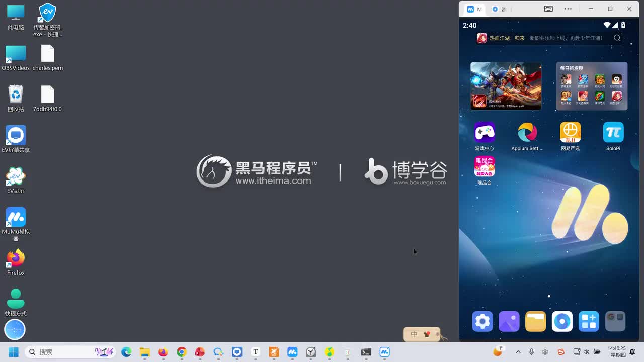
Task: Open the browser app in emulator dock
Action: point(562,321)
